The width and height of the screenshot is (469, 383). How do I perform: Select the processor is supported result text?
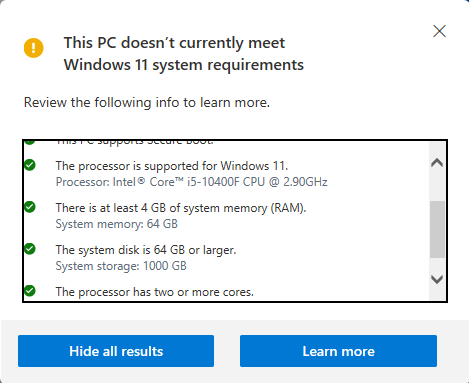pyautogui.click(x=172, y=166)
